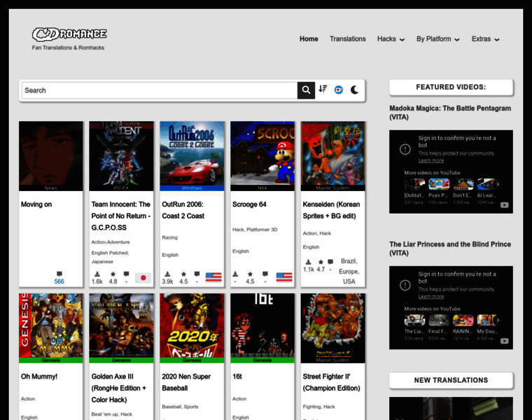Click the Moving on cover thumbnail
The height and width of the screenshot is (420, 532).
tap(51, 153)
